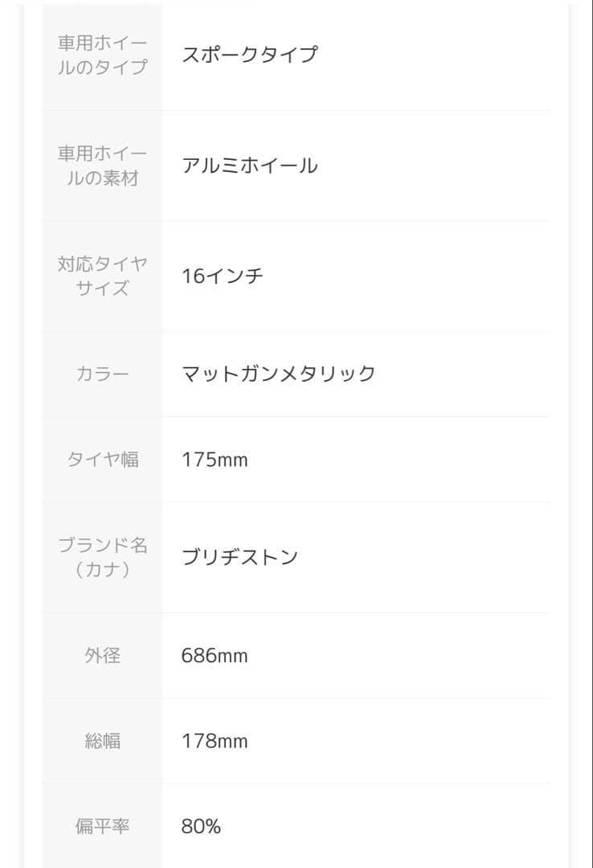Click the ブランド名 label text
Viewport: 593px width, 868px height.
(102, 545)
